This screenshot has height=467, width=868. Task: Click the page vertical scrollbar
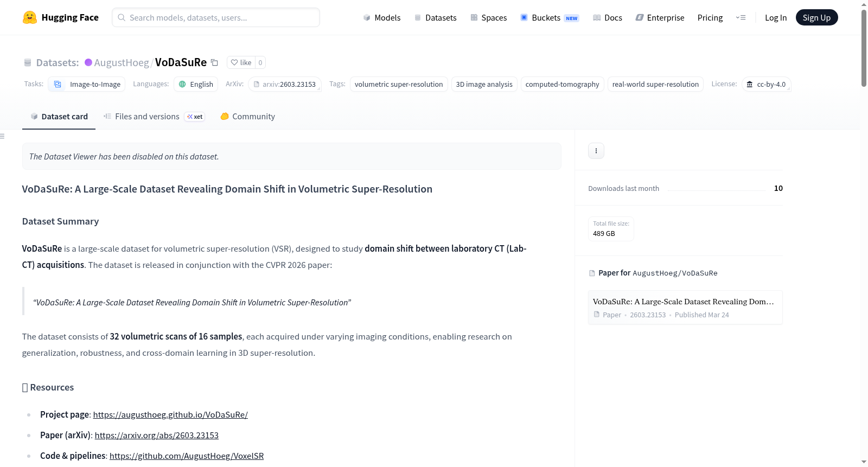864,49
